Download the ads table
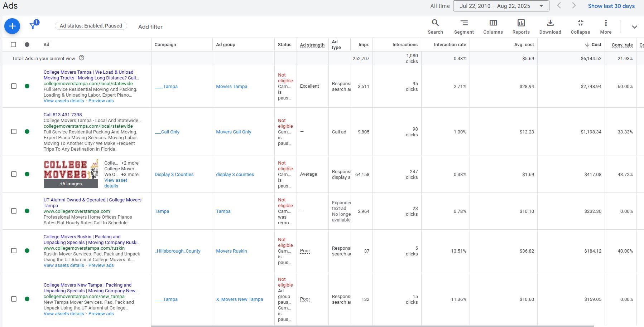This screenshot has height=327, width=644. point(550,27)
